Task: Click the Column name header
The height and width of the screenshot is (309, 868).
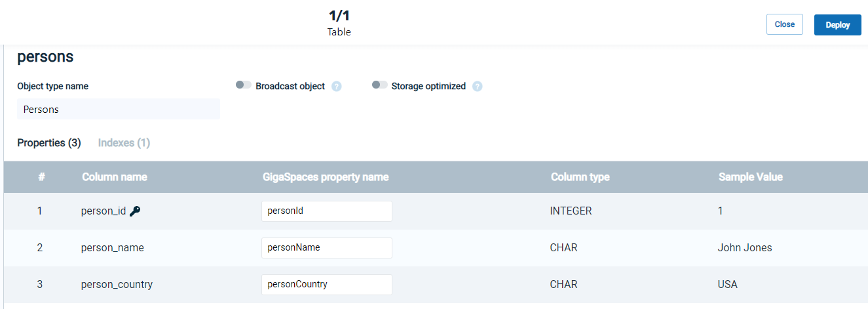Action: [x=115, y=177]
